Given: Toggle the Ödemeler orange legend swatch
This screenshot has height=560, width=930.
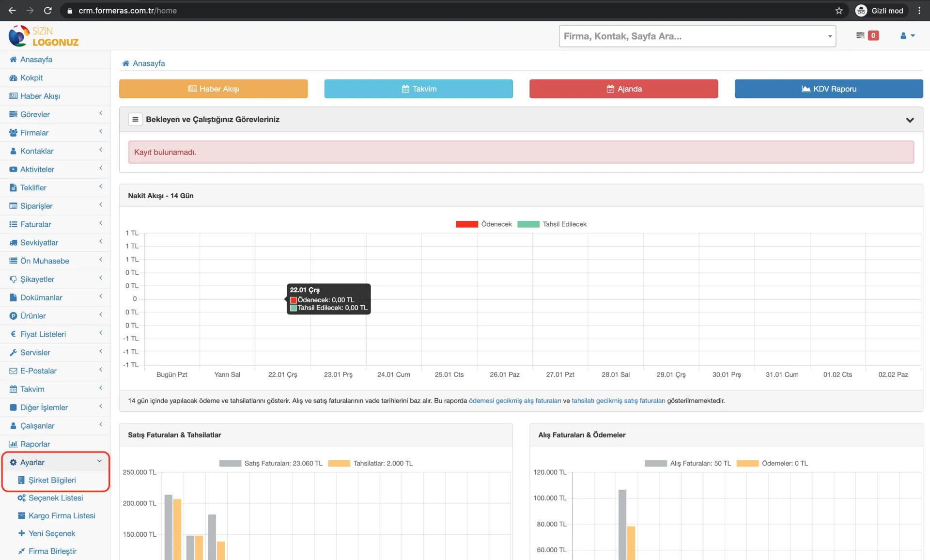Looking at the screenshot, I should [x=747, y=464].
